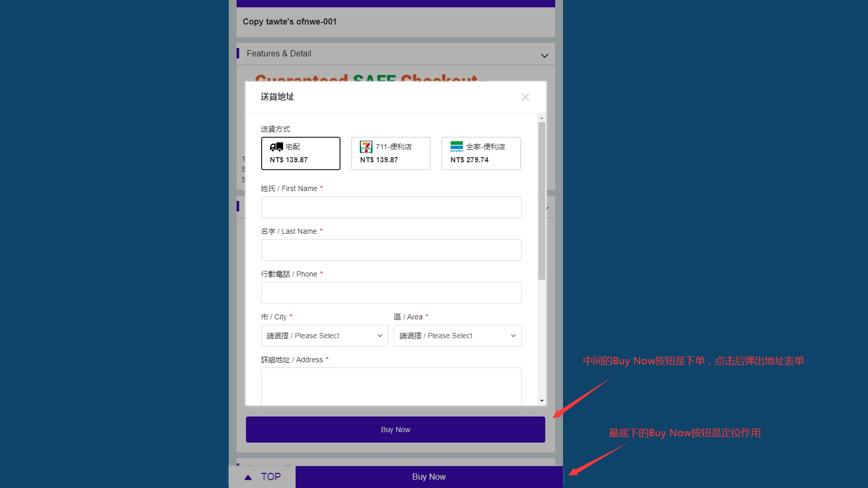
Task: Focus the 行動電話 / Phone input field
Action: coord(391,293)
